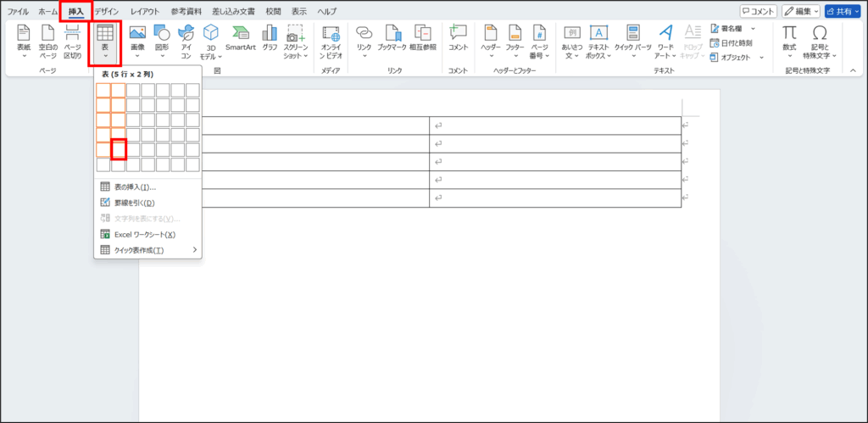Viewport: 868px width, 423px height.
Task: Add a 署名欄 signature line
Action: [726, 28]
